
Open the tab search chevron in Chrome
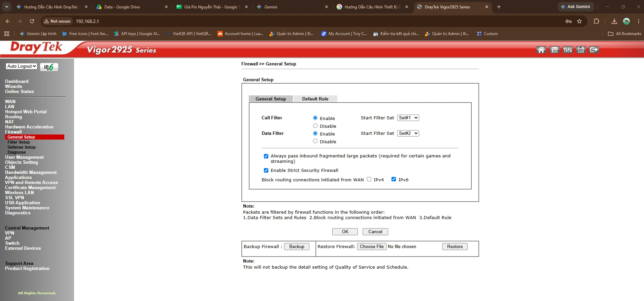7,7
